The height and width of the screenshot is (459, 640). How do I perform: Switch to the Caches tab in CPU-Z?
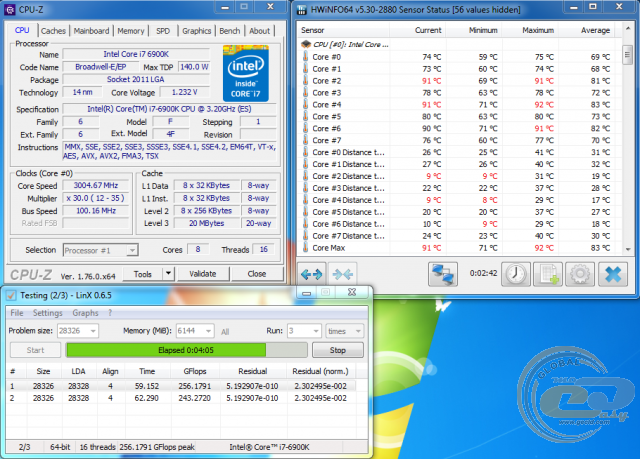pyautogui.click(x=53, y=31)
